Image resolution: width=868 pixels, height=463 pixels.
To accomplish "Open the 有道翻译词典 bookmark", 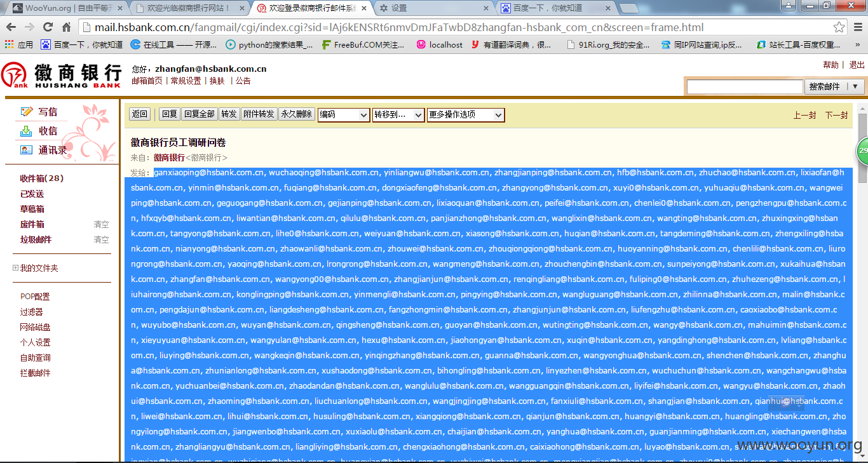I will point(512,45).
